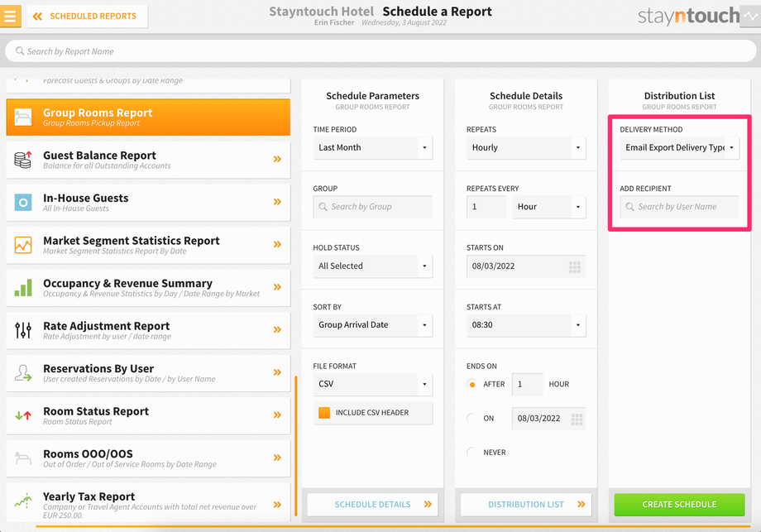Open the Starts At time dropdown
The image size is (761, 532).
pos(526,325)
